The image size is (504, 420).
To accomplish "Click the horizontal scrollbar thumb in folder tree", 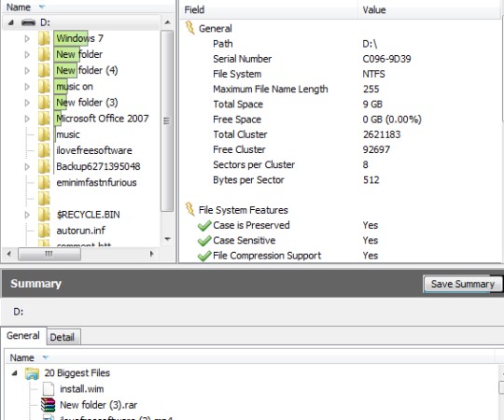I will (x=49, y=254).
